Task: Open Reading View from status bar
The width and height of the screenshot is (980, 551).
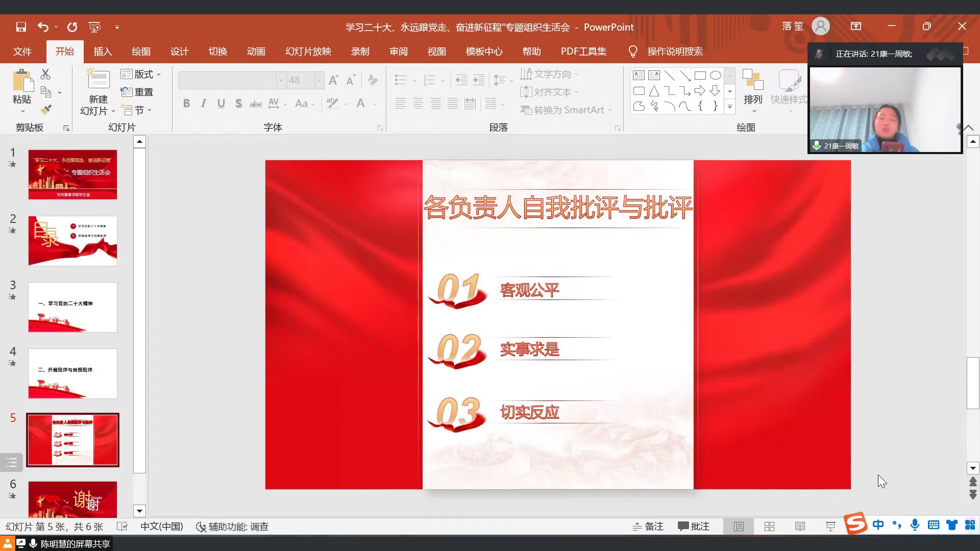Action: 800,527
